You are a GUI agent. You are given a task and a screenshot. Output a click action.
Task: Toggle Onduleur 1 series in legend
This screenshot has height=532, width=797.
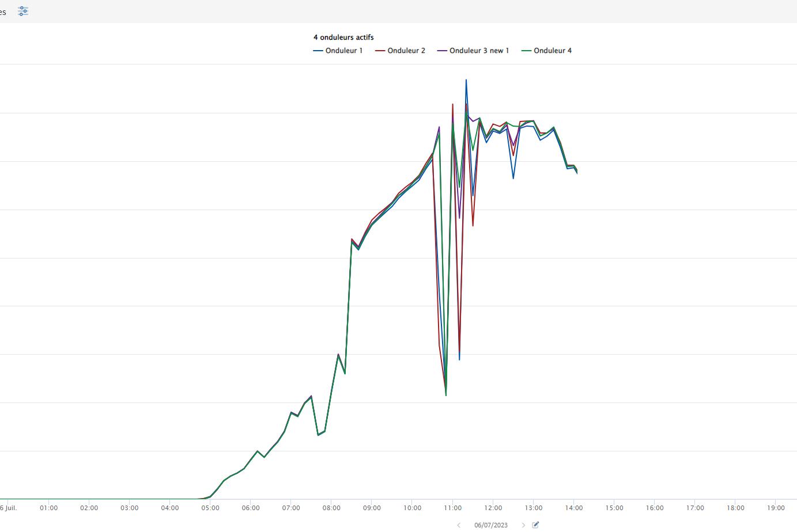click(x=338, y=51)
